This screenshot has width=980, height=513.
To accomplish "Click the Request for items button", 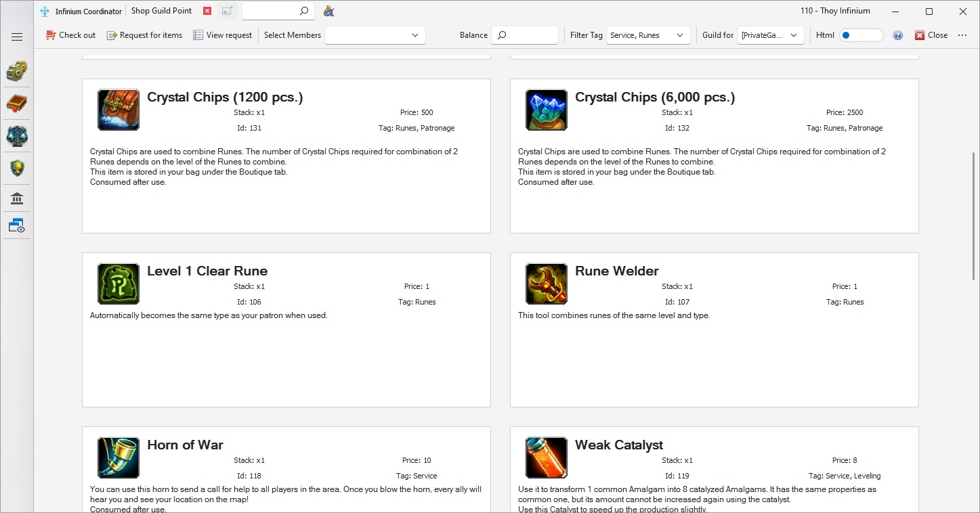I will point(144,35).
